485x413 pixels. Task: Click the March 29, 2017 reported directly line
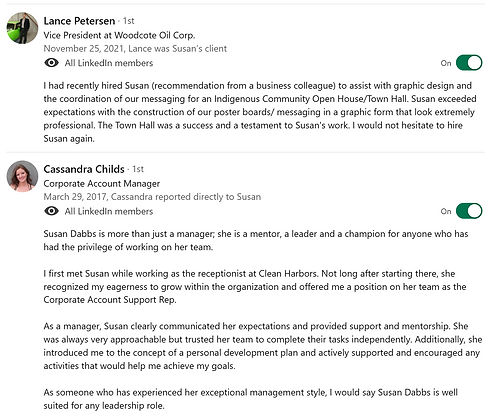click(152, 197)
